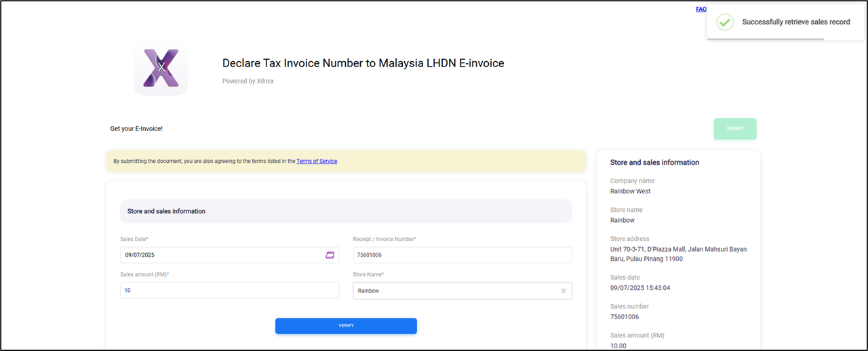Select the Sales amount (RM) field

coord(229,291)
